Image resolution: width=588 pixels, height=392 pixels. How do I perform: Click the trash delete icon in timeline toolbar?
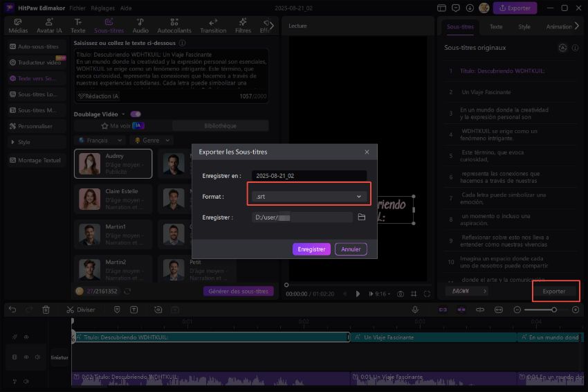click(46, 310)
